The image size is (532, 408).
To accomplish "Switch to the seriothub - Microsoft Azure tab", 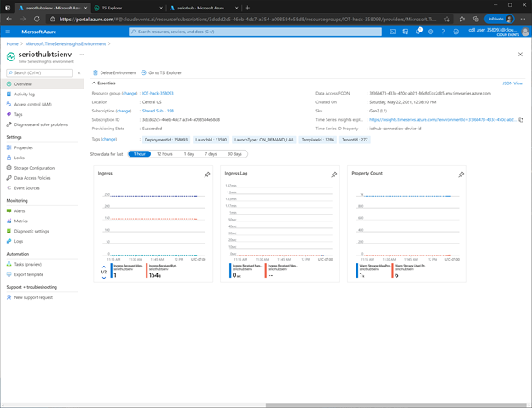I will 203,8.
